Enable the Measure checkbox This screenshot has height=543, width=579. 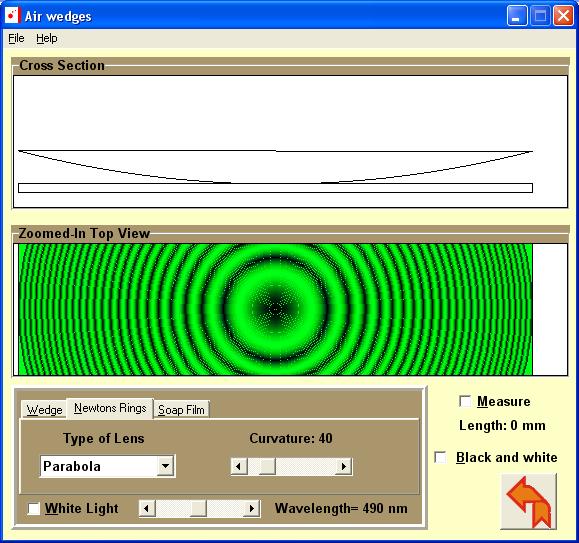[465, 401]
